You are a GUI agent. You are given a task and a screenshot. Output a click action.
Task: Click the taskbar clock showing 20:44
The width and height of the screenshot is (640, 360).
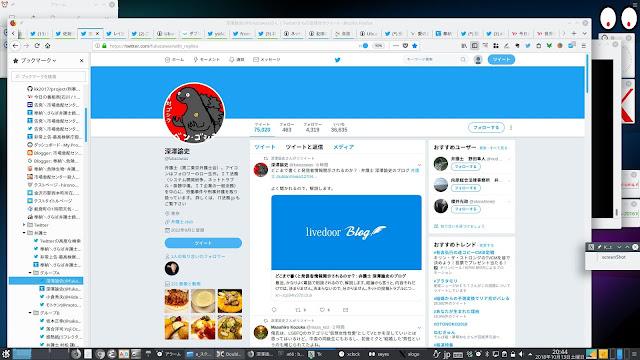(x=560, y=354)
